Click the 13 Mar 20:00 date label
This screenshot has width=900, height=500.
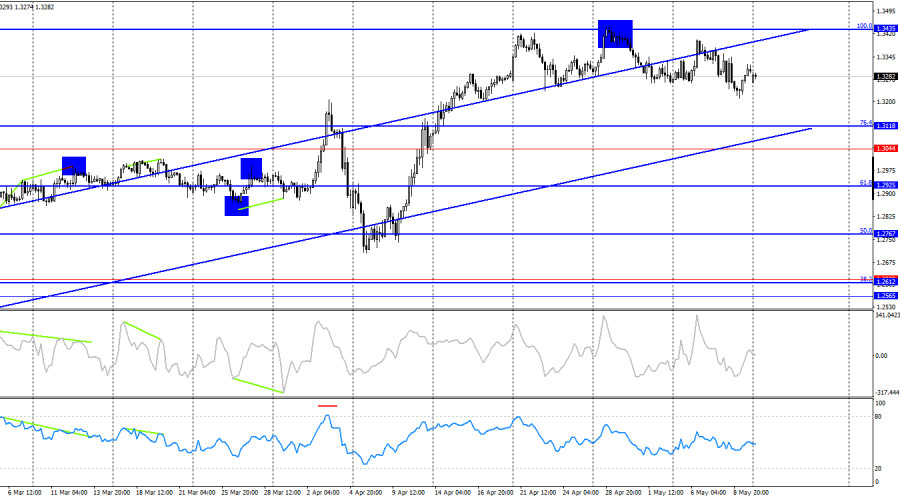[x=111, y=493]
